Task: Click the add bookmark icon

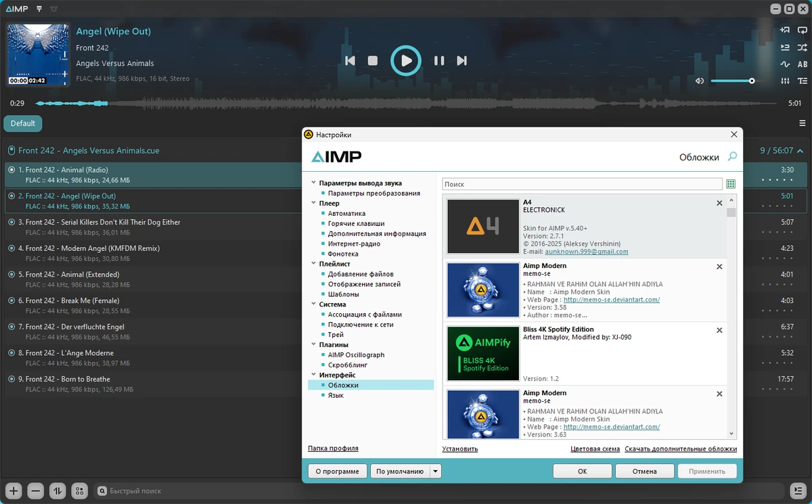Action: [785, 30]
